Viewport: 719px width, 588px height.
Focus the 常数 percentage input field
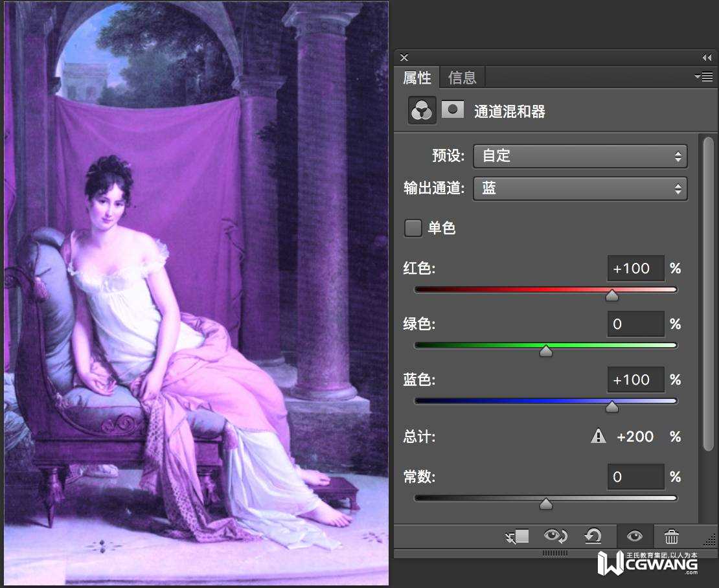635,477
